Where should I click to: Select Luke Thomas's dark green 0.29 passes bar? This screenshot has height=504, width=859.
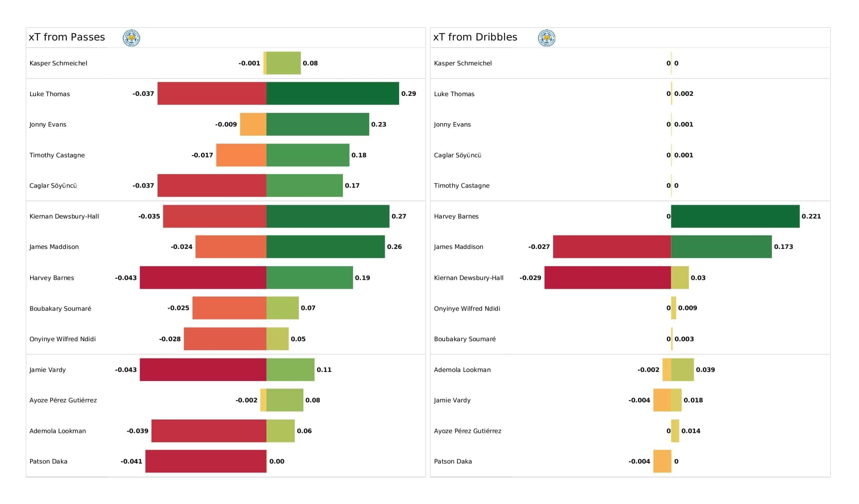point(333,93)
